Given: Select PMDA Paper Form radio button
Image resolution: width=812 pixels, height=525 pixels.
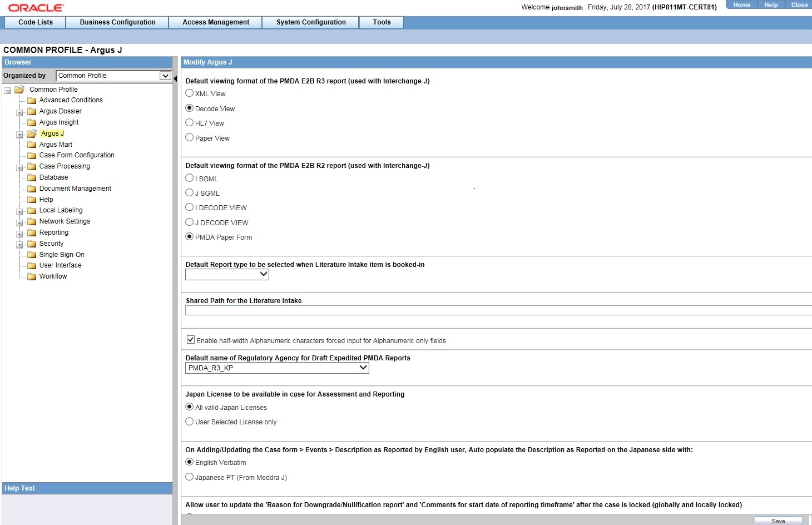Looking at the screenshot, I should click(190, 237).
